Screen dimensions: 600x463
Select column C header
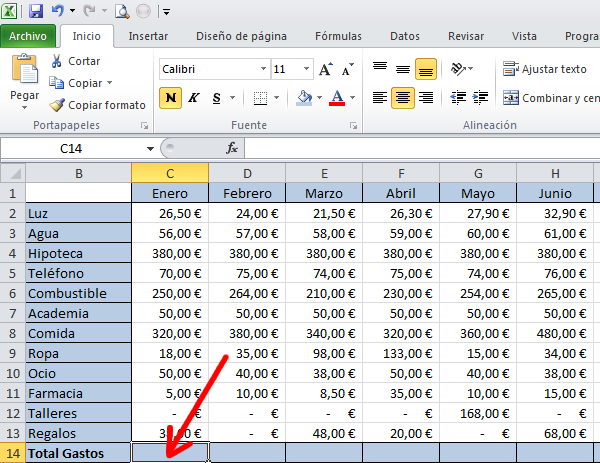[170, 173]
